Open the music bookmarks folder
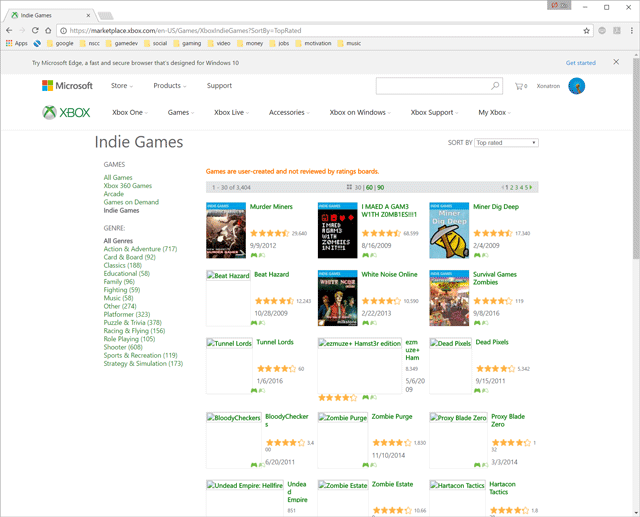 (x=349, y=43)
